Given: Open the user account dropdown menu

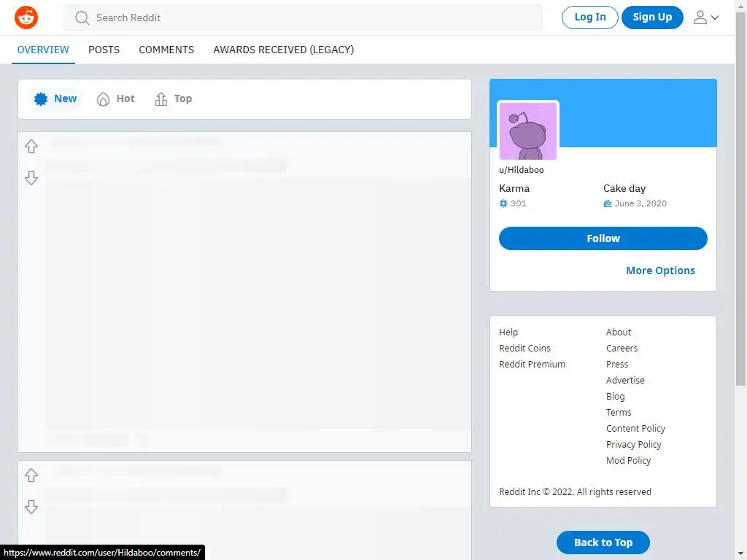Looking at the screenshot, I should (x=705, y=17).
